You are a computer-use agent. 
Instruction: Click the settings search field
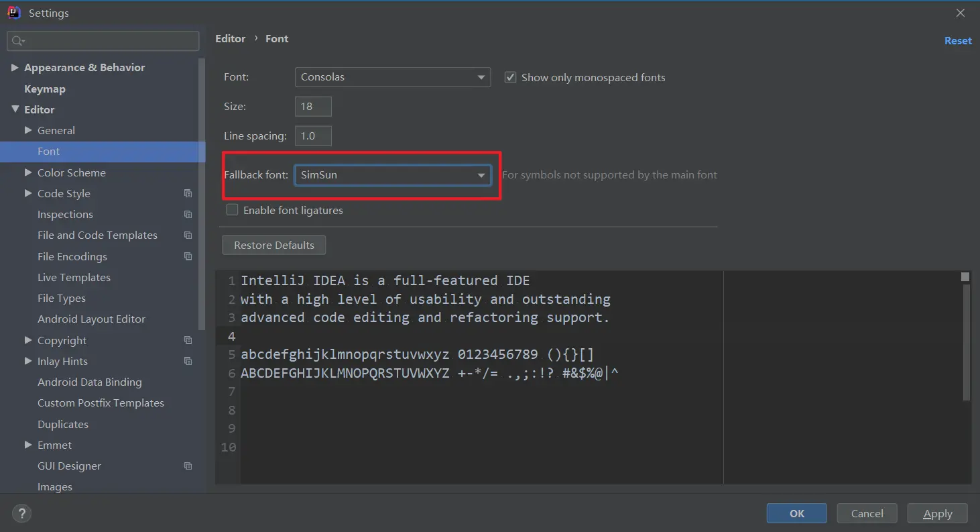coord(103,41)
